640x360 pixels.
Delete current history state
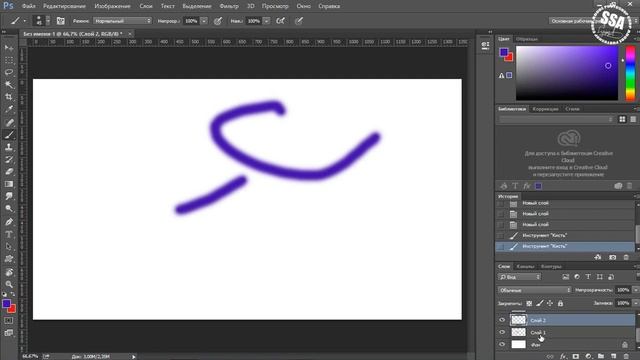point(626,257)
